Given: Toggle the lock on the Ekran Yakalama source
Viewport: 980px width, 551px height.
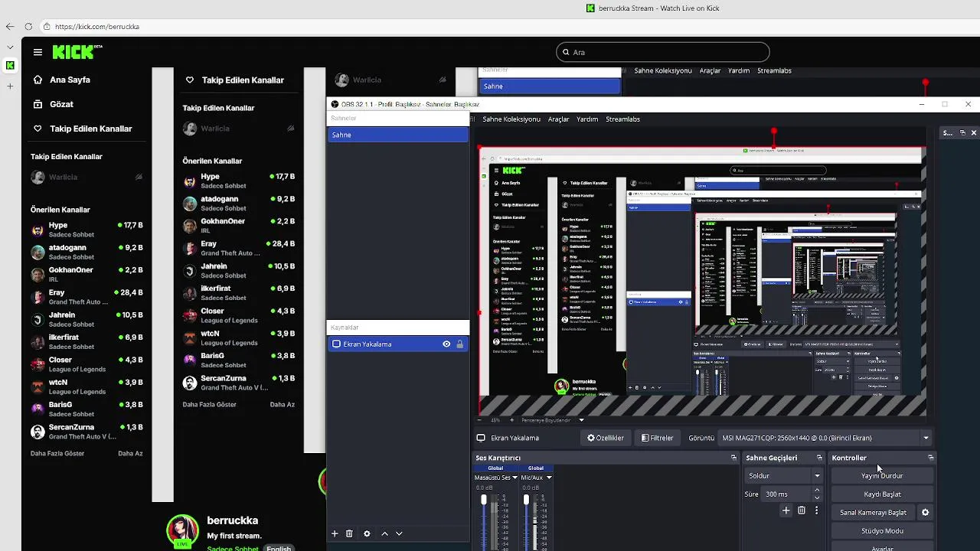Looking at the screenshot, I should click(459, 344).
